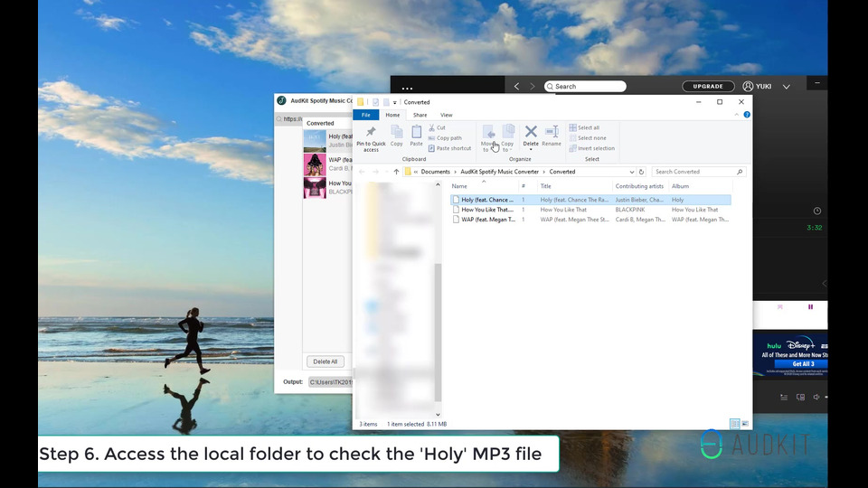Image resolution: width=868 pixels, height=488 pixels.
Task: Click Spotify connect to device icon
Action: pos(800,398)
